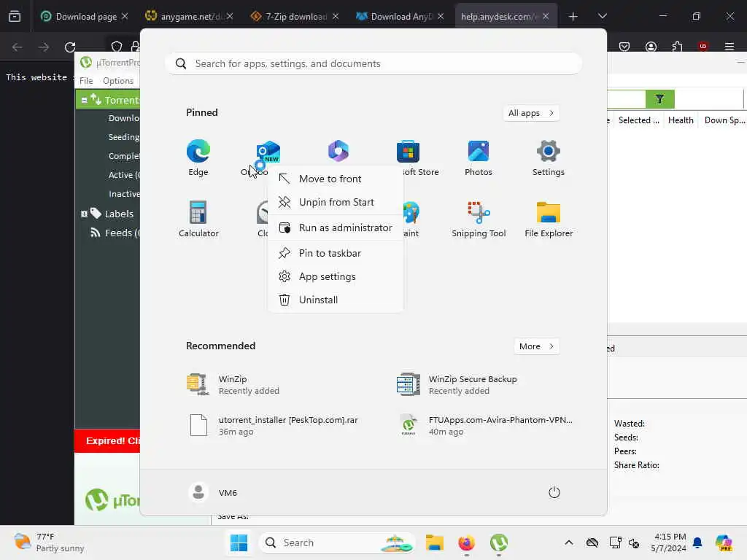Reload page in Firefox toolbar
Viewport: 747px width, 560px height.
tap(70, 47)
